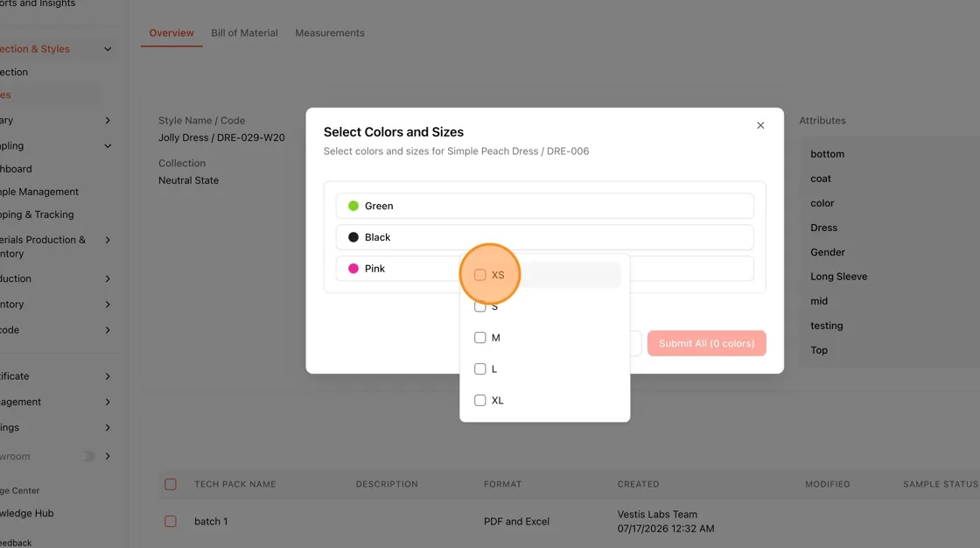Click the 'Top' attribute
Image resolution: width=980 pixels, height=548 pixels.
(x=819, y=350)
